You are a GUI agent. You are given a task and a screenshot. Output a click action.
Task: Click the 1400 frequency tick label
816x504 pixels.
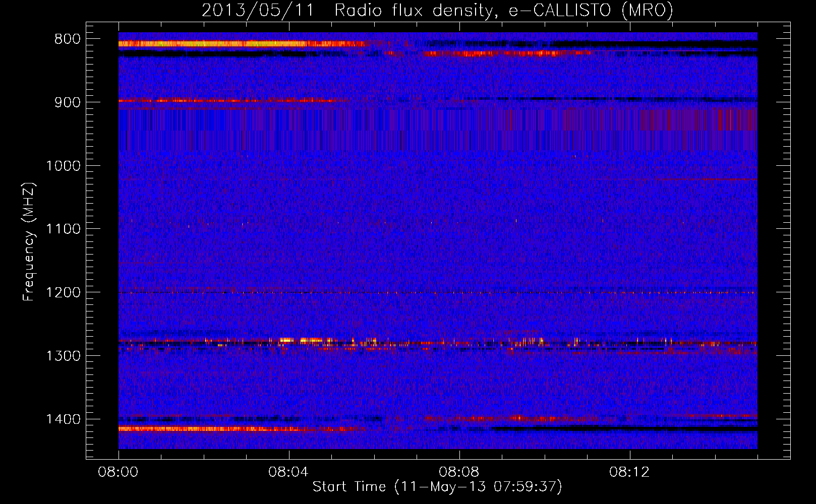tap(63, 419)
